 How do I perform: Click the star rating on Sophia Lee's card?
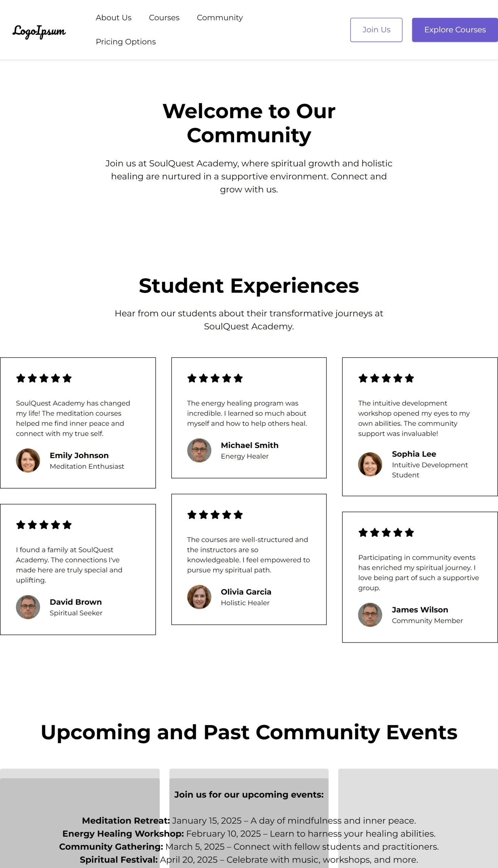[386, 378]
